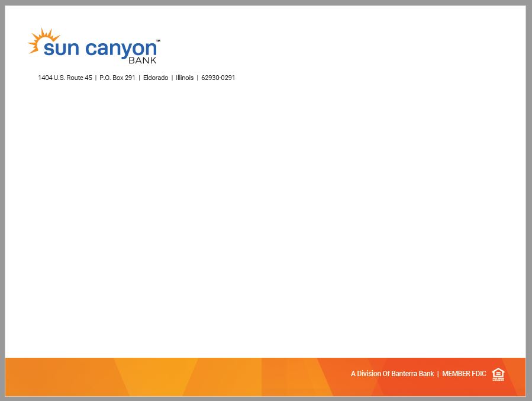Viewport: 532px width, 401px height.
Task: Click "A Division Of Banterra Bank" text
Action: coord(392,374)
